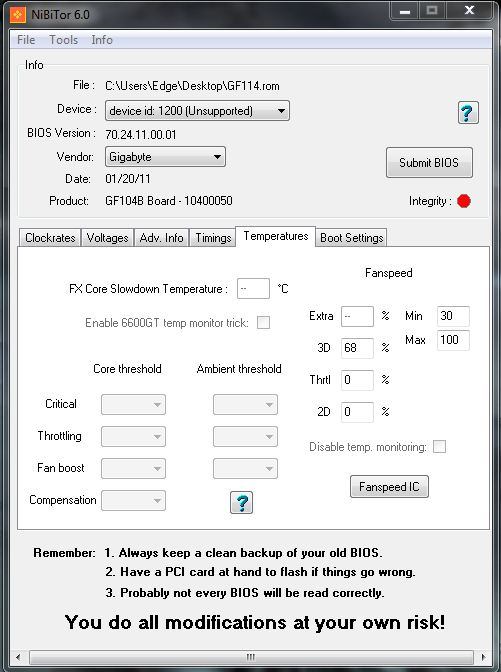This screenshot has width=501, height=672.
Task: Open the Tools menu
Action: (63, 40)
